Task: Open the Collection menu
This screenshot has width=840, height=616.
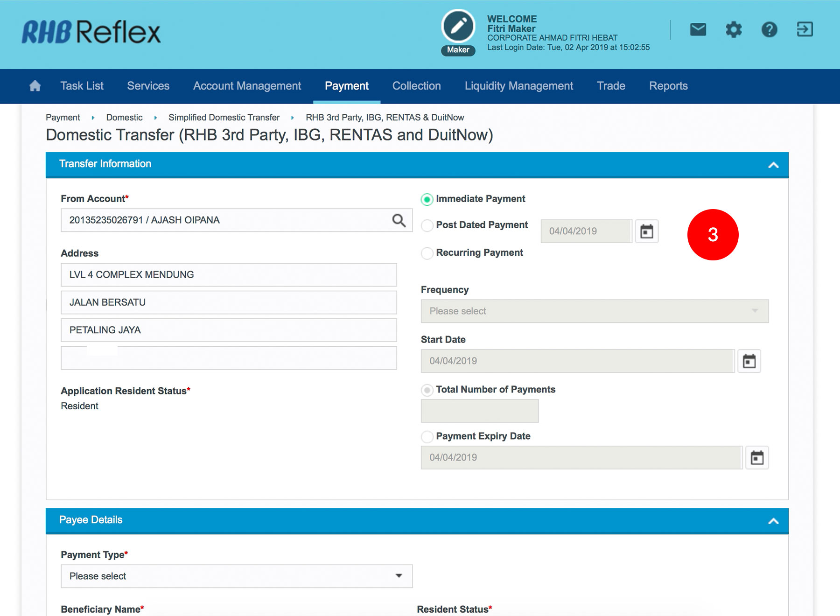Action: (x=416, y=86)
